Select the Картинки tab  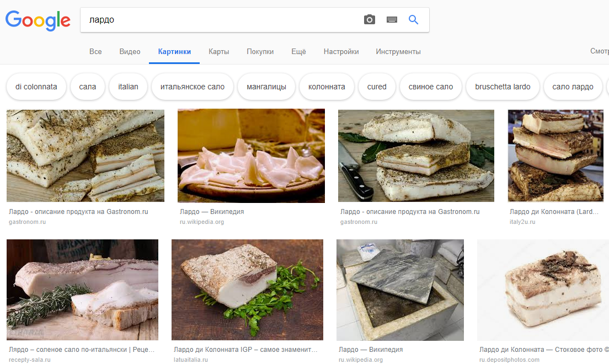[174, 52]
